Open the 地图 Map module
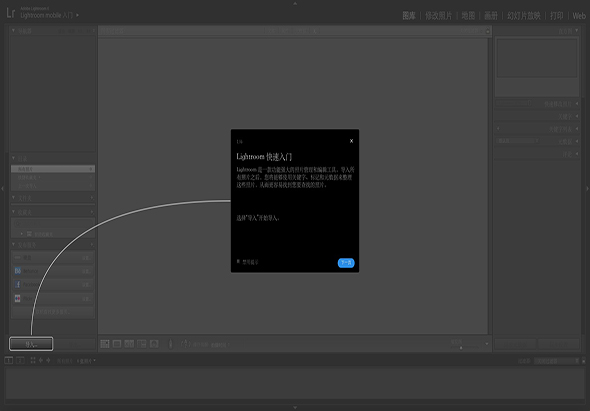The width and height of the screenshot is (590, 411). 468,16
